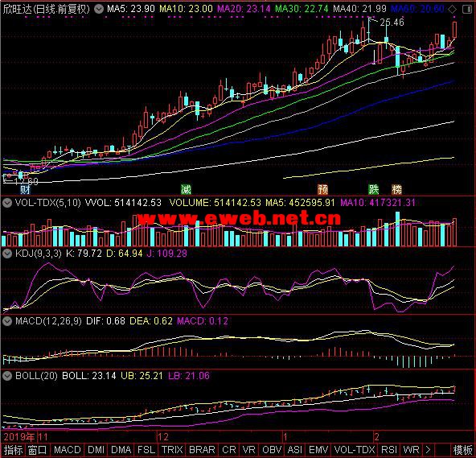The image size is (476, 458).
Task: Click the diamond icon at top right
Action: (x=453, y=9)
